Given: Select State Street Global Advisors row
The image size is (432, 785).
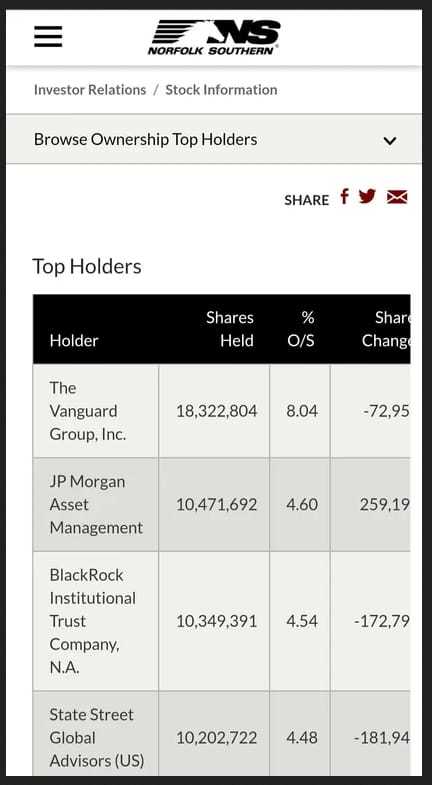Looking at the screenshot, I should coord(222,734).
